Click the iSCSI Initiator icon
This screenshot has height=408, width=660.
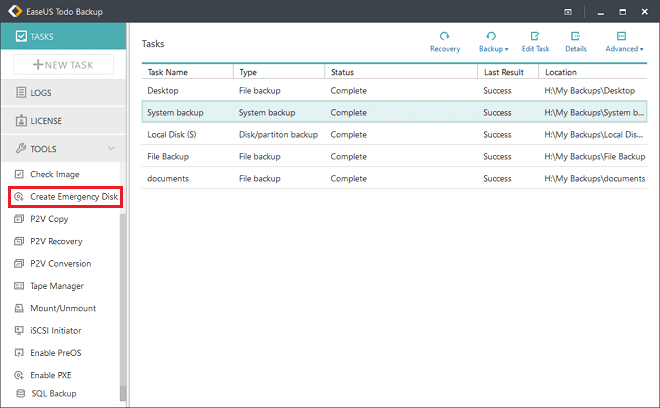coord(19,330)
